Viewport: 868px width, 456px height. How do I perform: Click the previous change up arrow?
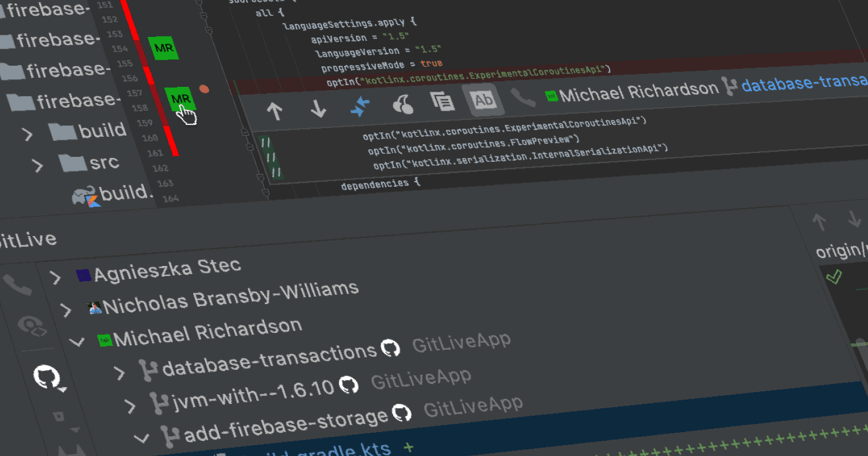tap(275, 111)
